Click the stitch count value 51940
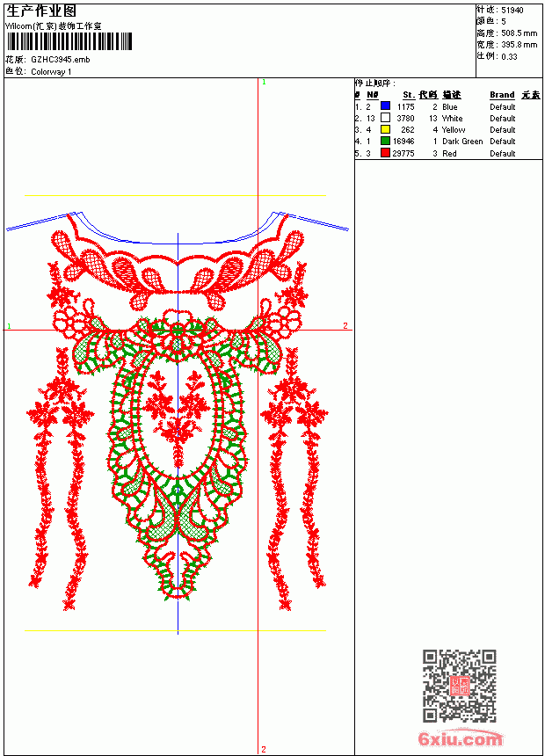The image size is (545, 756). point(512,11)
